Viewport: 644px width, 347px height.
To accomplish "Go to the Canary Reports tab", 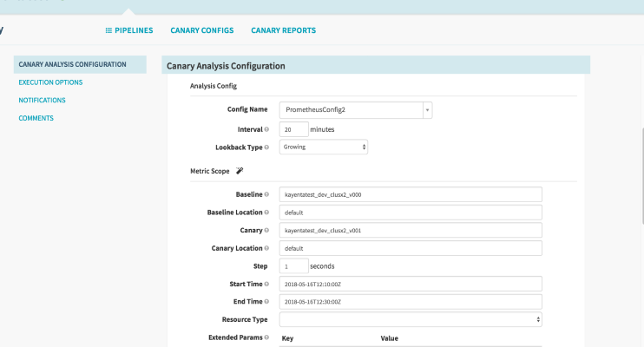I will tap(284, 30).
